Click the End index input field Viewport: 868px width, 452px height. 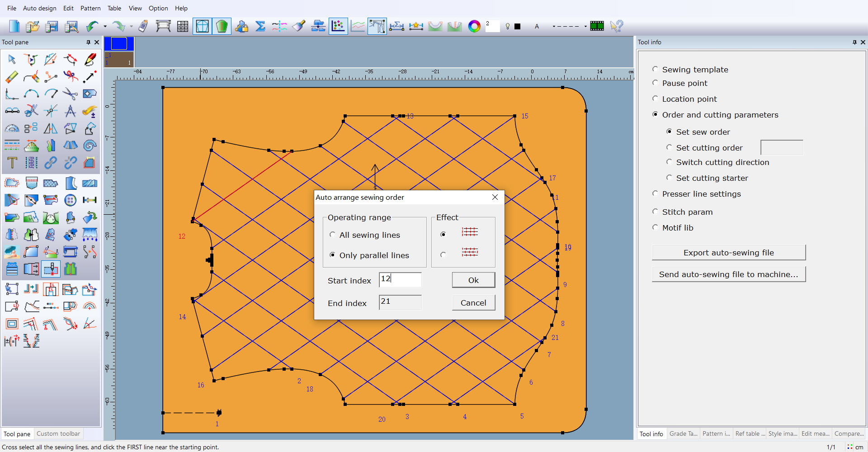tap(400, 302)
